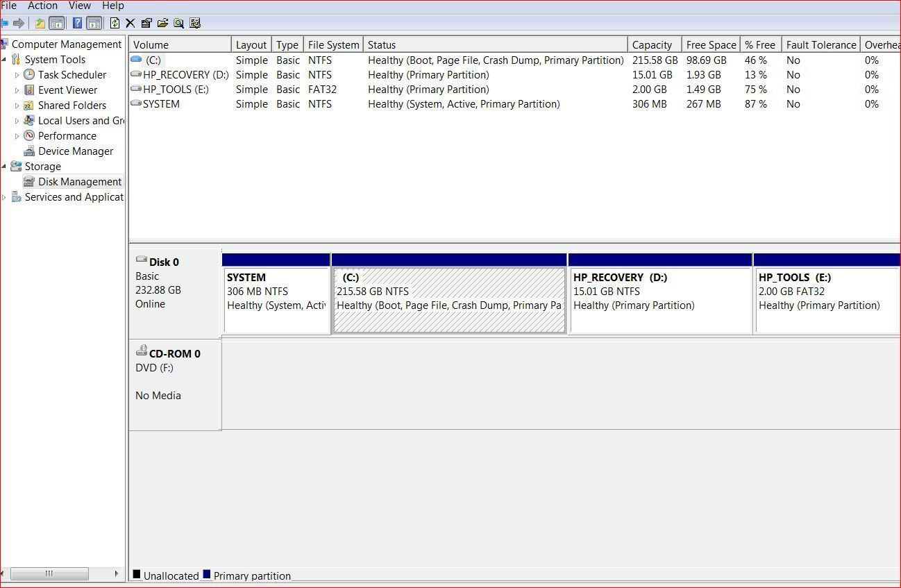This screenshot has height=588, width=901.
Task: Click the CD-ROM 0 label panel
Action: pyautogui.click(x=175, y=385)
